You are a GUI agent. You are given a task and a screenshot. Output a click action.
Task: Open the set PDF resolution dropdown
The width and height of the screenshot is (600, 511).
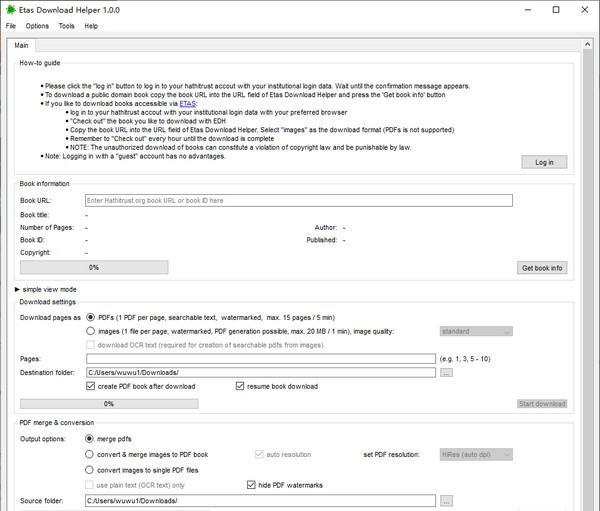[476, 455]
